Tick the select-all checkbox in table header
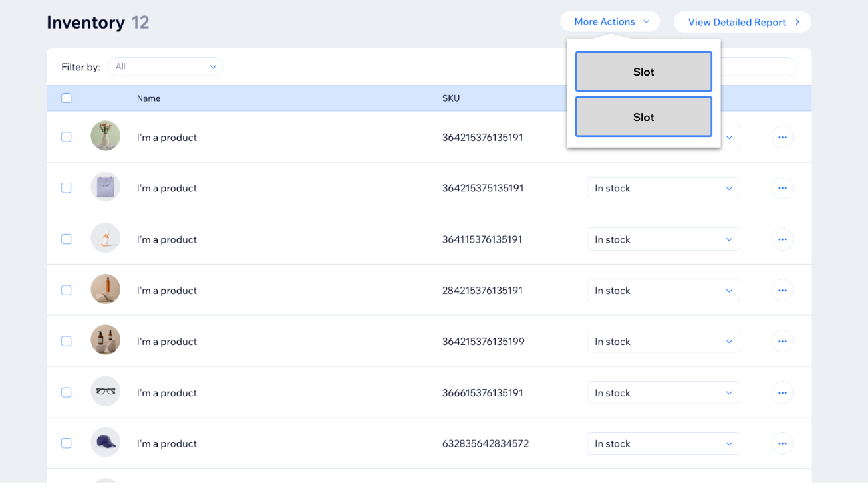 coord(67,98)
